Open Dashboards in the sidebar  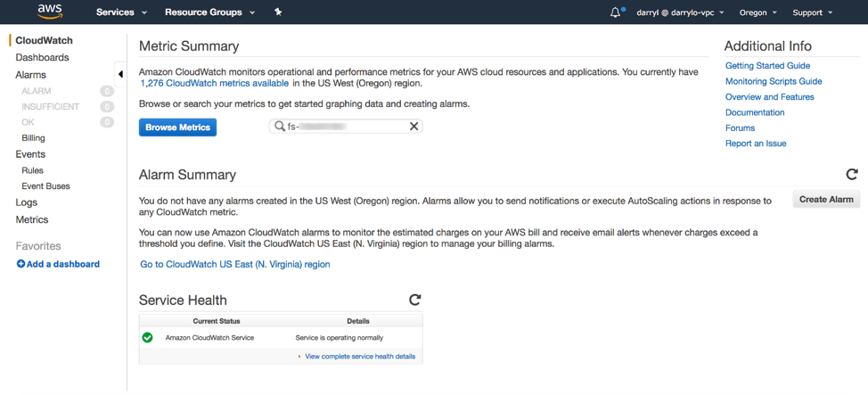tap(42, 58)
